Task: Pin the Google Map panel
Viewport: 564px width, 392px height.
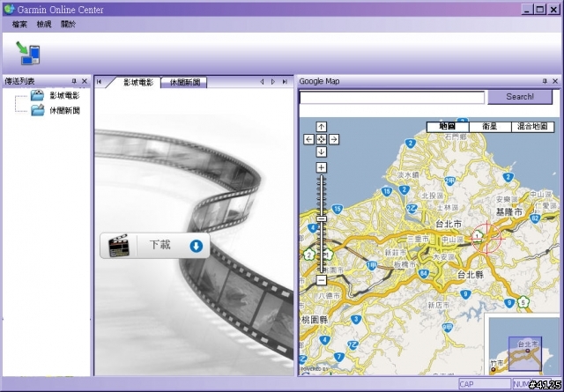Action: (x=545, y=81)
